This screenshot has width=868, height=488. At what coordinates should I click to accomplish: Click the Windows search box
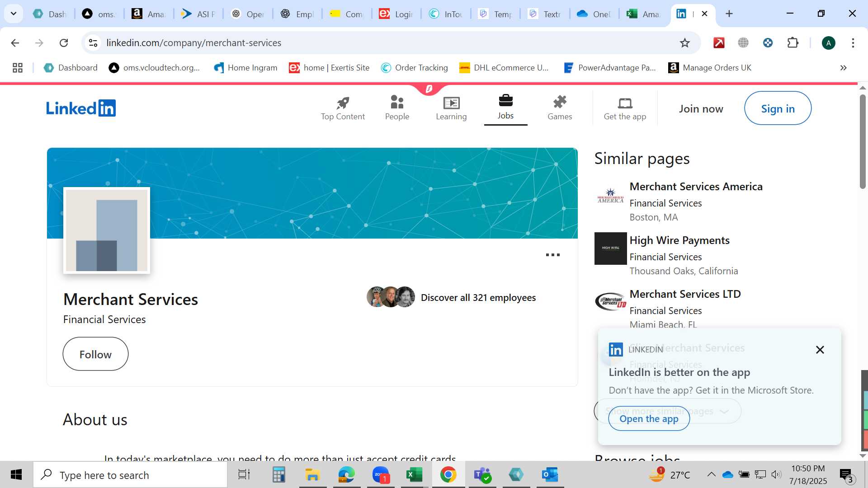tap(130, 475)
